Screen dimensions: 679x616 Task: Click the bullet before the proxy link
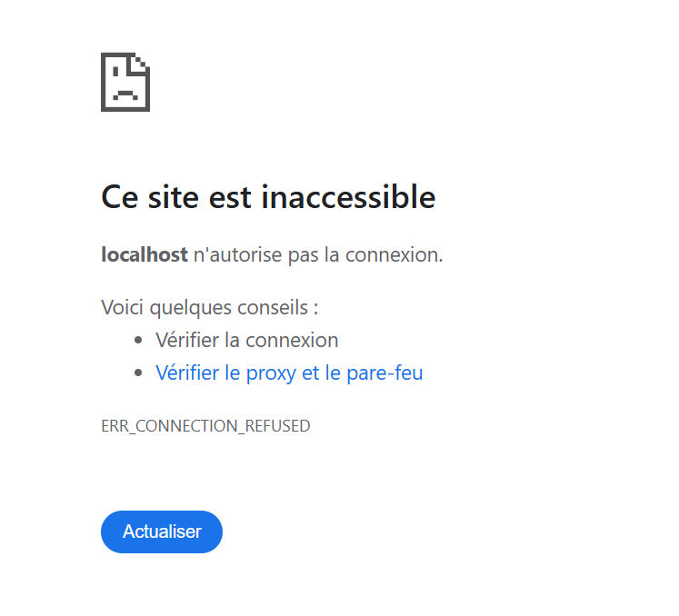point(138,373)
